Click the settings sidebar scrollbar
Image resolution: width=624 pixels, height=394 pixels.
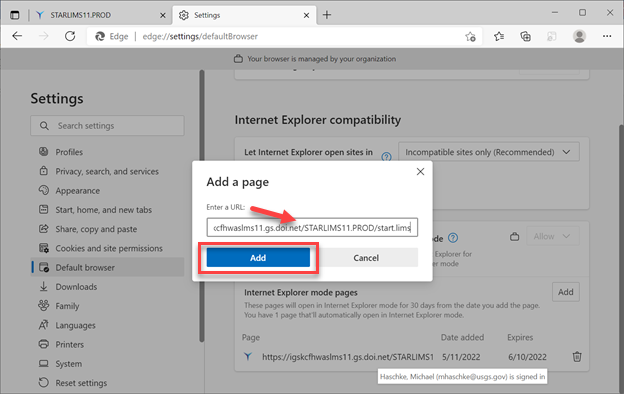coord(202,205)
